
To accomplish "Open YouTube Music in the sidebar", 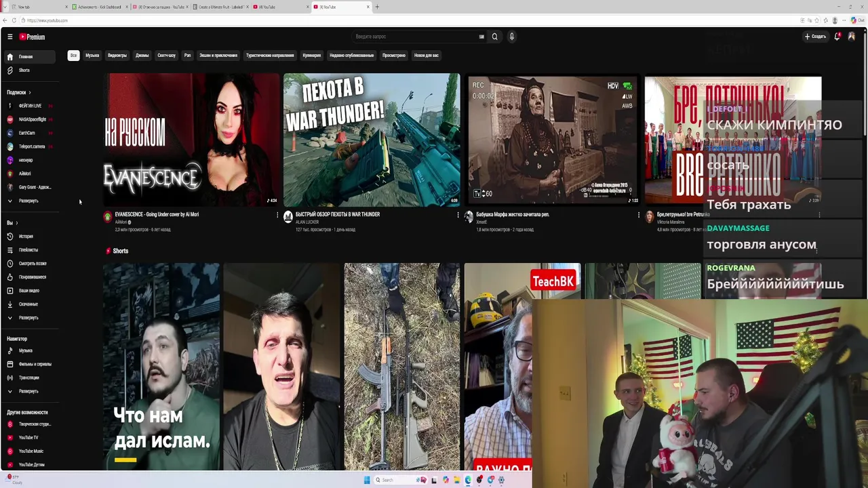I will pyautogui.click(x=30, y=451).
